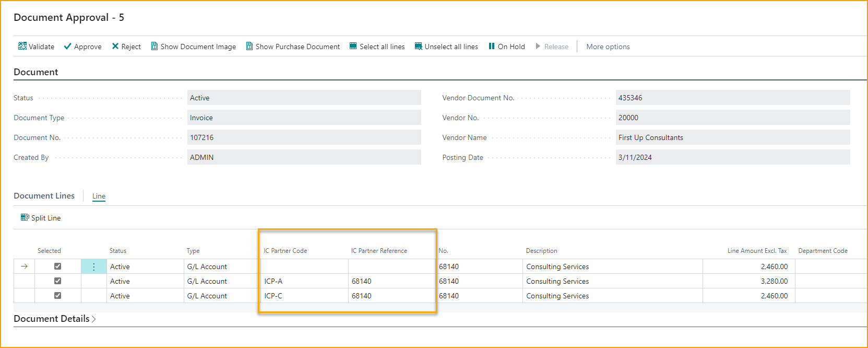Toggle Selected checkbox on ICP-C line

58,296
